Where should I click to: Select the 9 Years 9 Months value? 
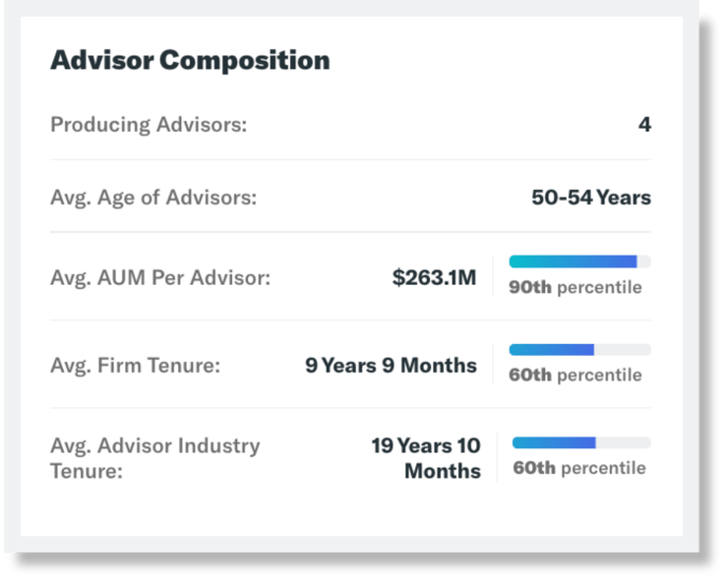point(391,366)
